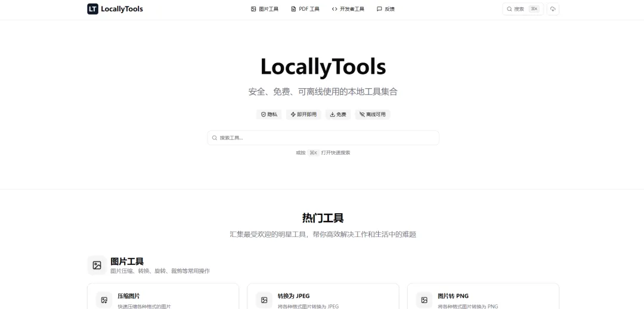Viewport: 644px width, 309px height.
Task: Click the code brackets icon beside 开发者工具
Action: [335, 9]
